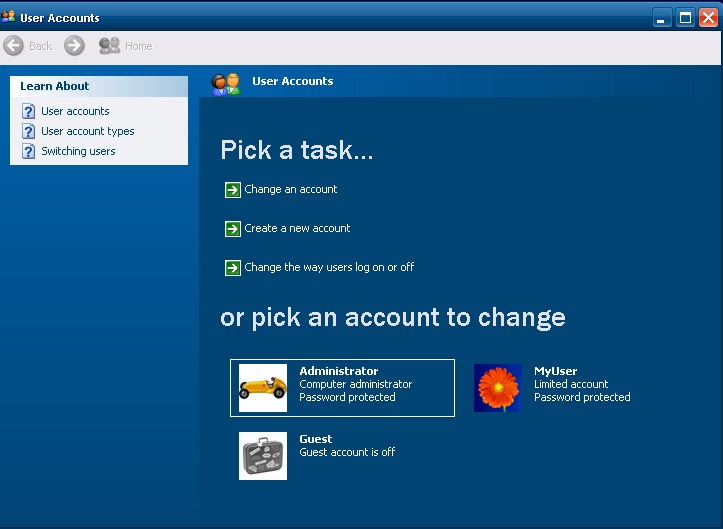Open the Switching users help topic
Screen dimensions: 723x529
tap(78, 151)
